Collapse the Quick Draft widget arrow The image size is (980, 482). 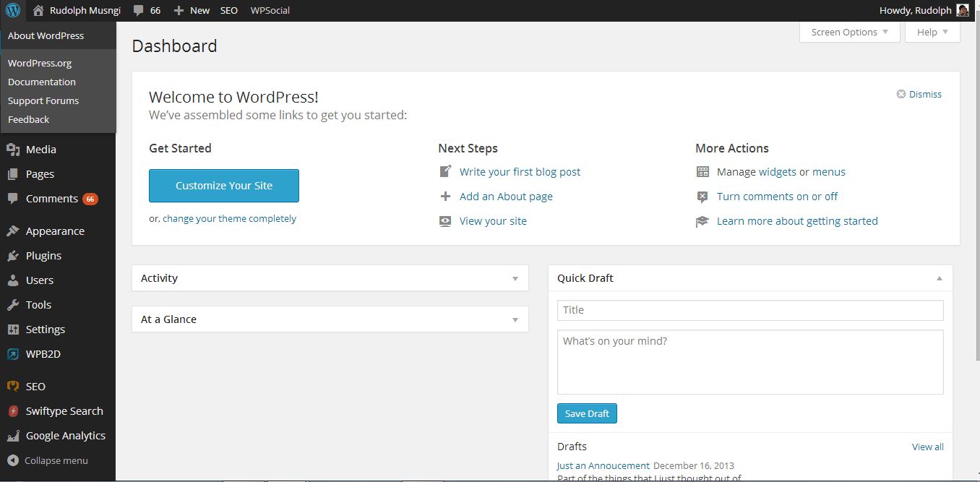(940, 278)
